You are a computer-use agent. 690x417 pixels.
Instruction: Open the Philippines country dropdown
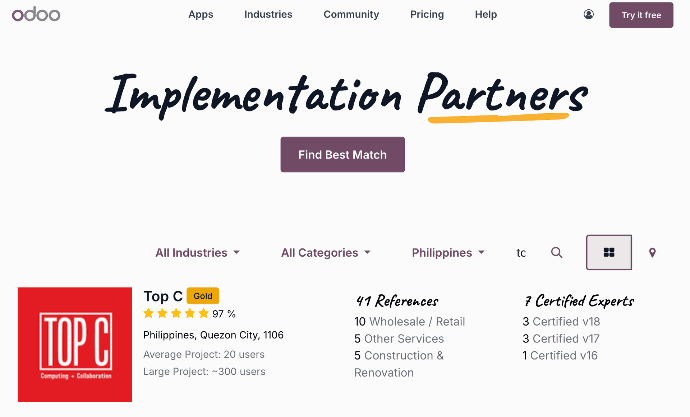click(x=448, y=253)
